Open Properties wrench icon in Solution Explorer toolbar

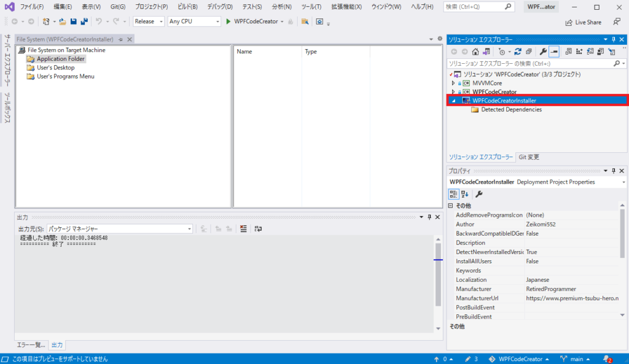point(543,52)
